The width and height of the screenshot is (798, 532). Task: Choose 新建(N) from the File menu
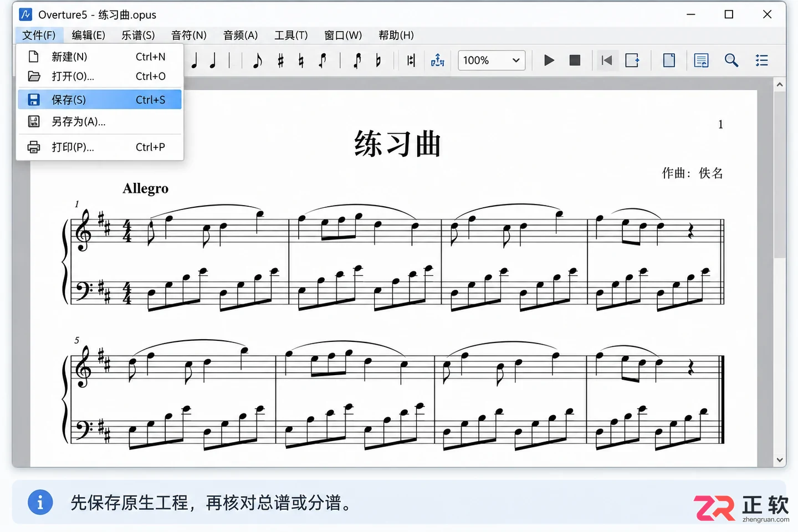[x=100, y=57]
